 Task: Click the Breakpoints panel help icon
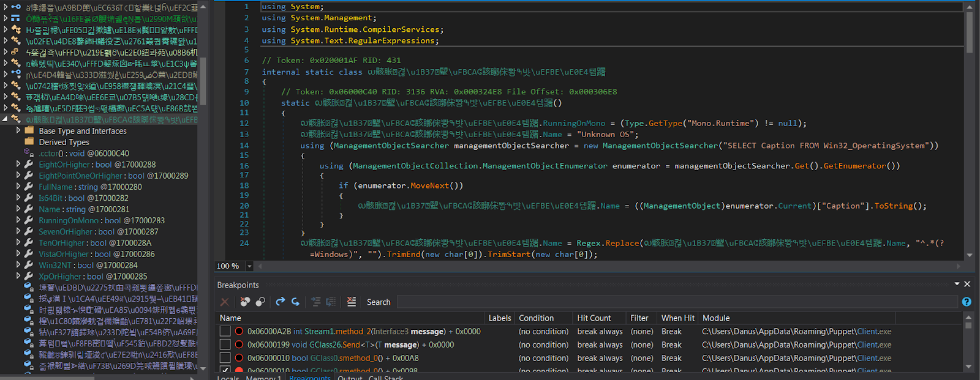(x=966, y=302)
